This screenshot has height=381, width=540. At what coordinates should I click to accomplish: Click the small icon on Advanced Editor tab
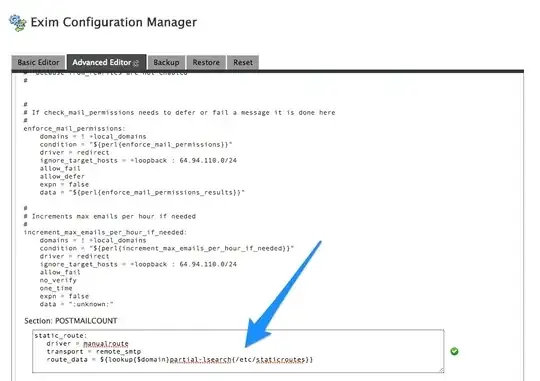click(136, 63)
